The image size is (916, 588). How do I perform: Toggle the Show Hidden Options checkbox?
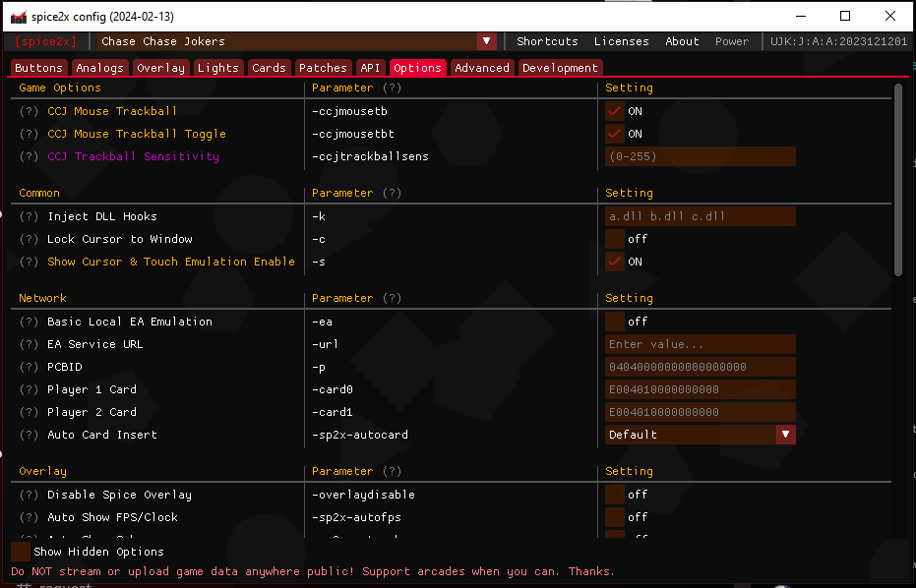(x=21, y=552)
